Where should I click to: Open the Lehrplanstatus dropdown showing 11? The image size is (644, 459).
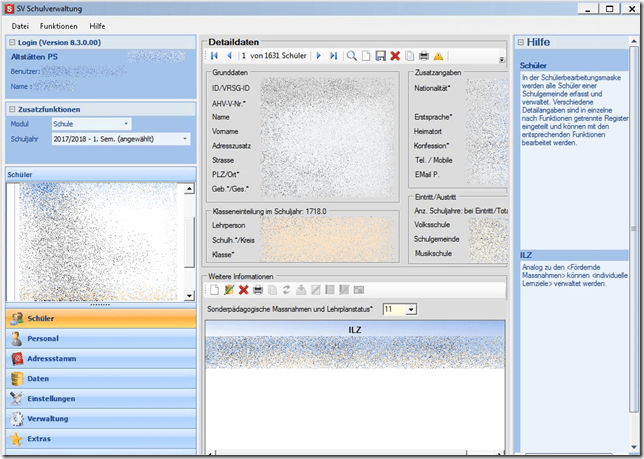411,310
